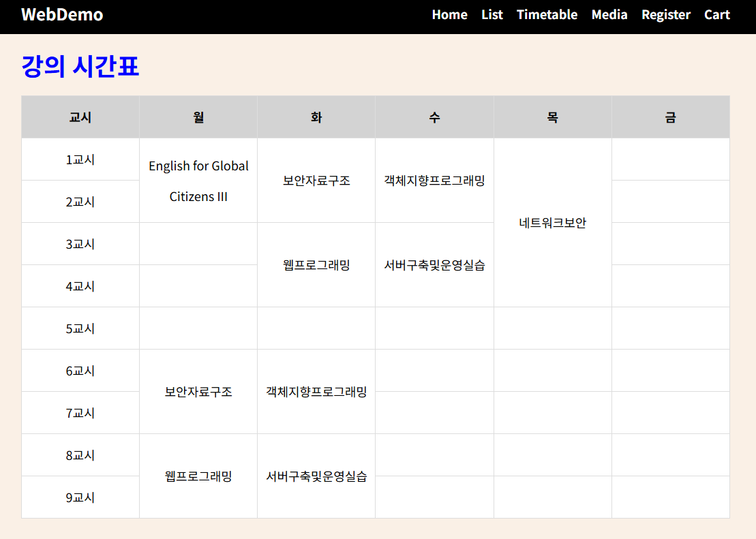Click the 네트워크보안 cell under Thursday
Image resolution: width=756 pixels, height=539 pixels.
click(x=552, y=223)
